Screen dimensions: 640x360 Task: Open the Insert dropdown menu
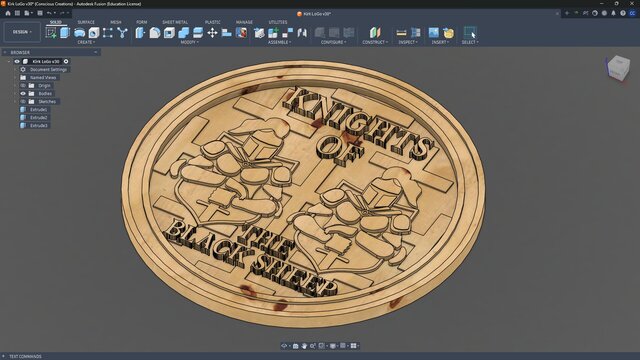440,42
